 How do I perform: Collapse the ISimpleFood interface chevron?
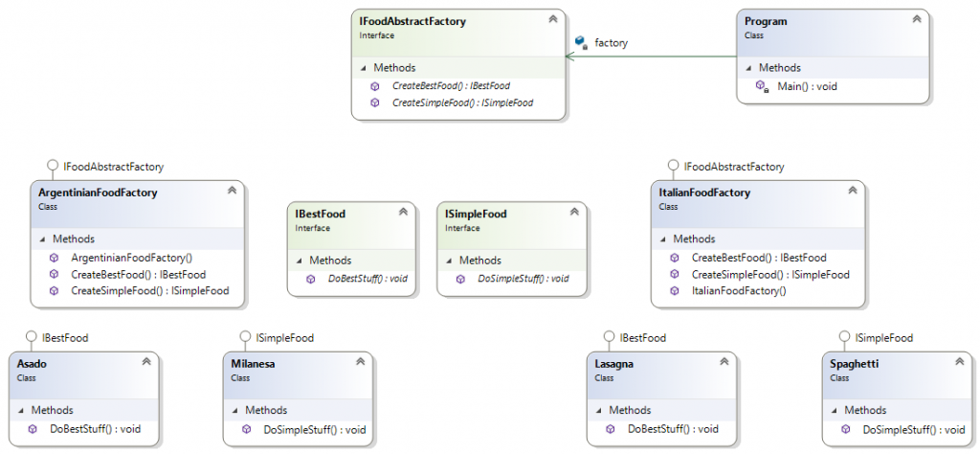pyautogui.click(x=574, y=212)
